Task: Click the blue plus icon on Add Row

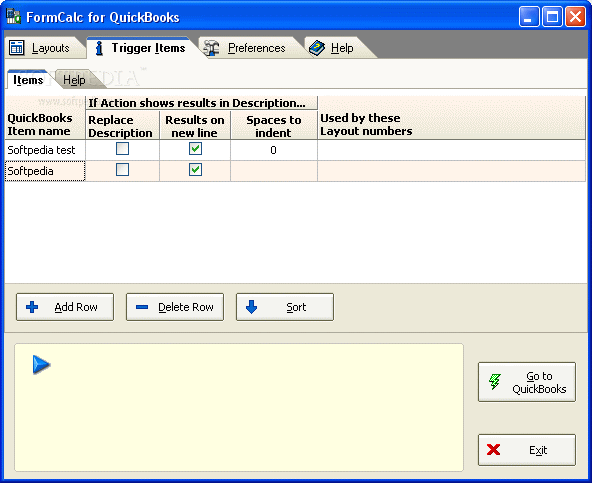Action: (32, 307)
